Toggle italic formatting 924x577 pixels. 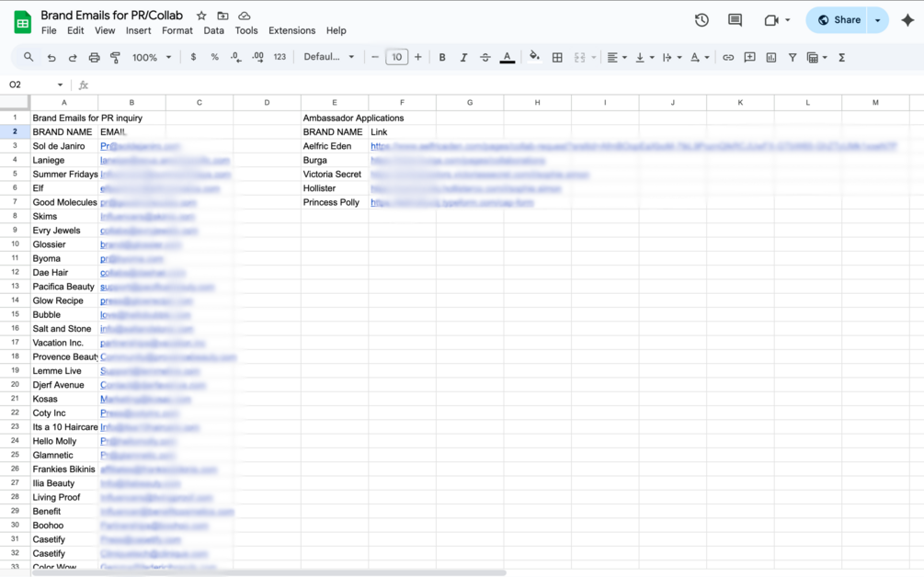pyautogui.click(x=463, y=57)
